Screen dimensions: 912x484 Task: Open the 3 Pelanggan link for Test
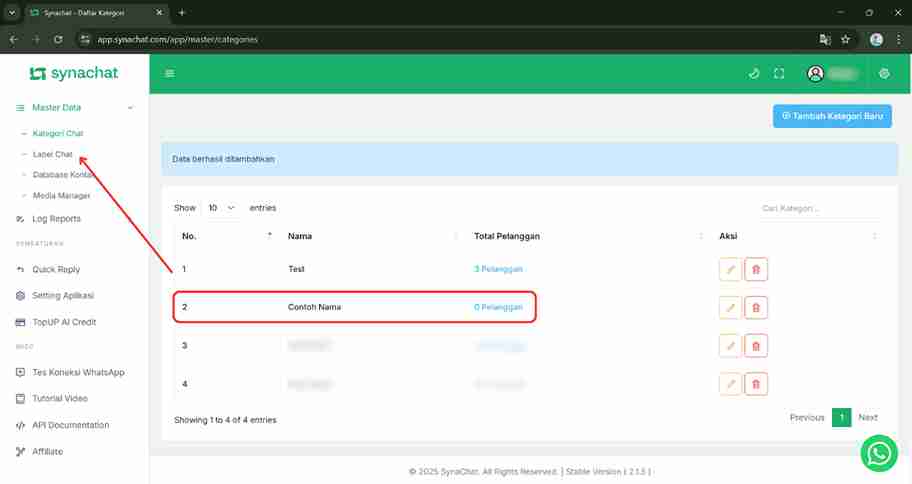498,269
